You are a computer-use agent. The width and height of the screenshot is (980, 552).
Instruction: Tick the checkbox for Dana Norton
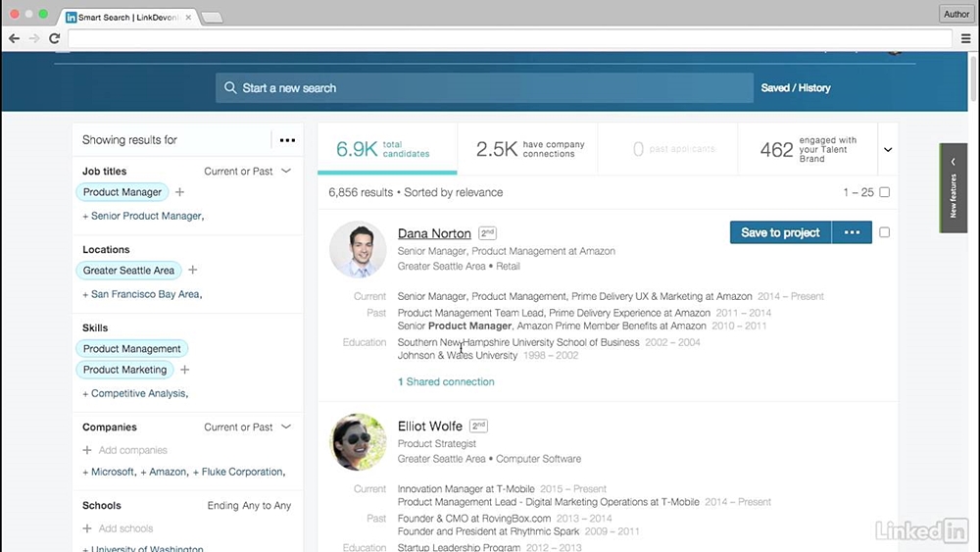point(884,232)
